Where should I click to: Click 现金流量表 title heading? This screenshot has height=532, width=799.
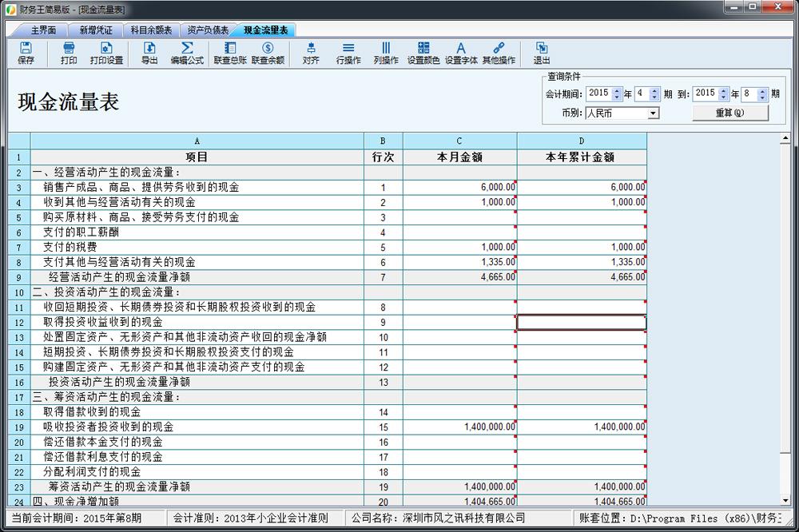click(x=68, y=102)
